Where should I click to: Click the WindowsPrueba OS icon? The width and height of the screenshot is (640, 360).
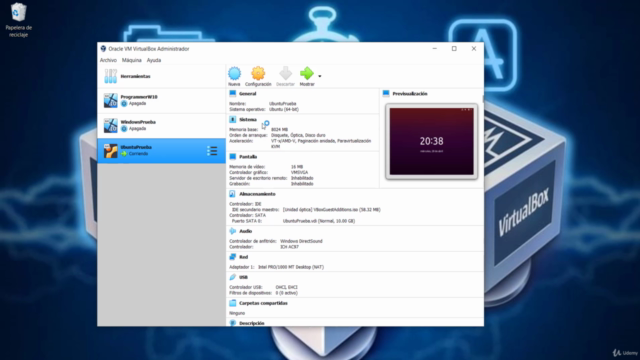[x=110, y=125]
